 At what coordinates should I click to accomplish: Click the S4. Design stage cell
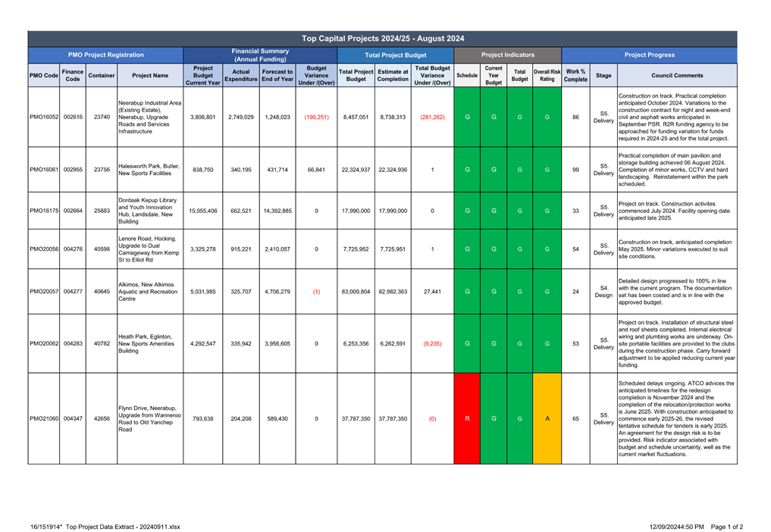point(603,292)
